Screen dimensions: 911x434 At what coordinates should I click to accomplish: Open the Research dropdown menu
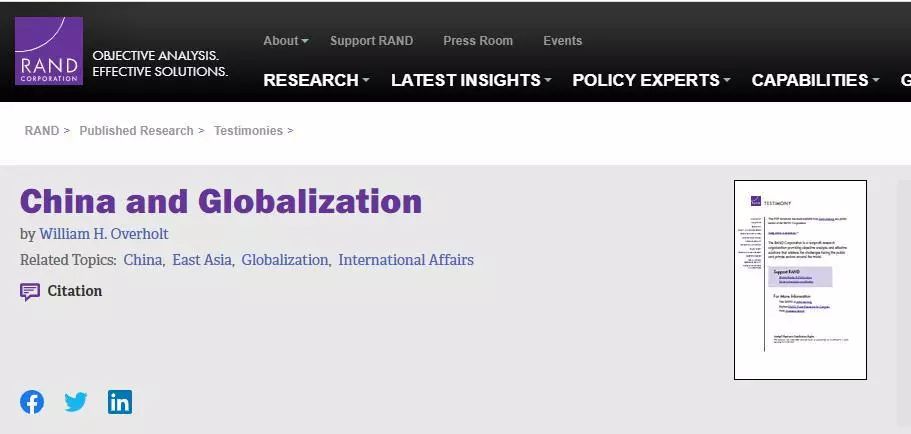tap(316, 80)
